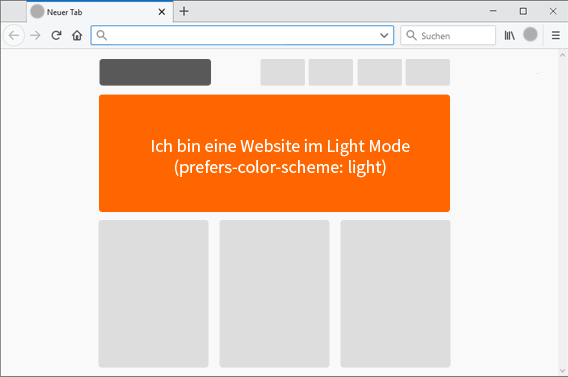This screenshot has height=377, width=568.
Task: Click the back navigation arrow
Action: tap(14, 35)
